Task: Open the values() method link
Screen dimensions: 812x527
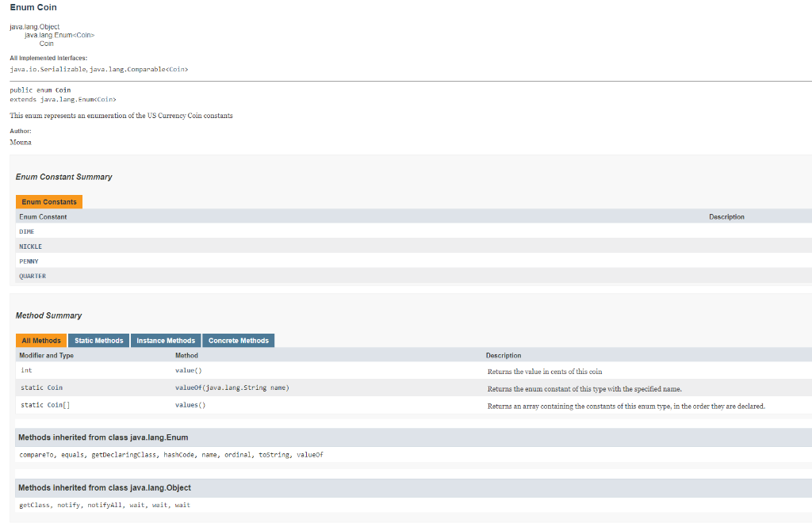Action: (x=190, y=405)
